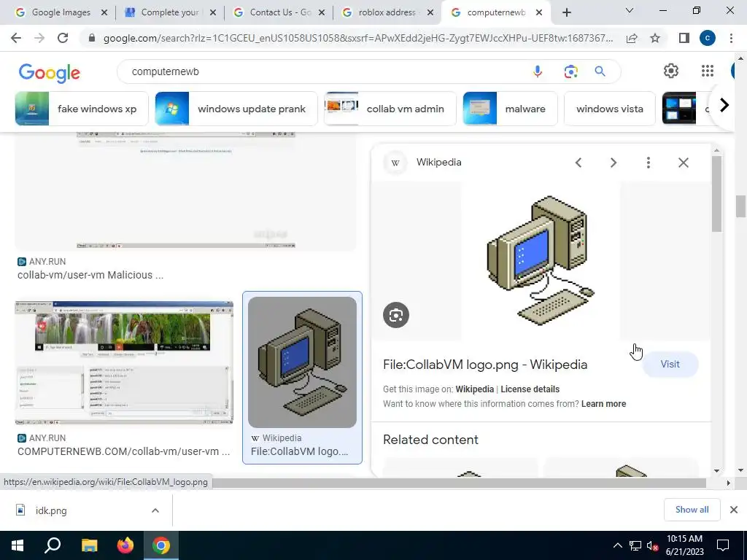Close the roblox address tab
The image size is (747, 560).
coord(430,13)
